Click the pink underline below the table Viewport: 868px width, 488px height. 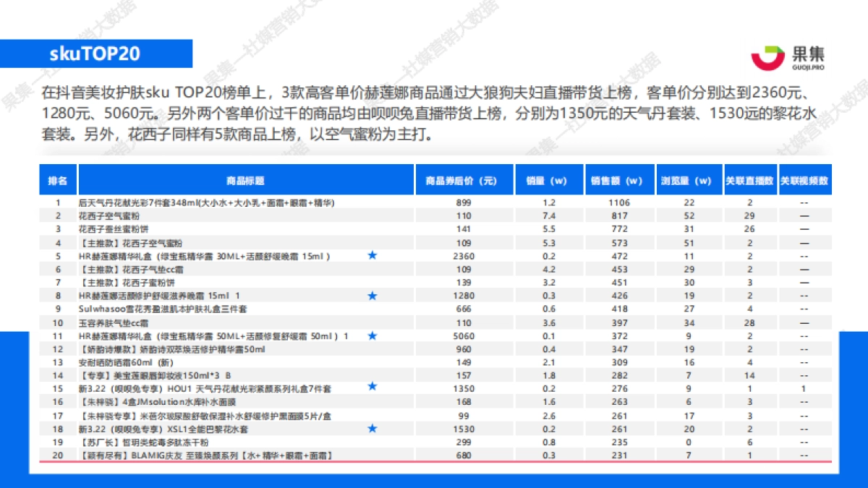coord(434,463)
